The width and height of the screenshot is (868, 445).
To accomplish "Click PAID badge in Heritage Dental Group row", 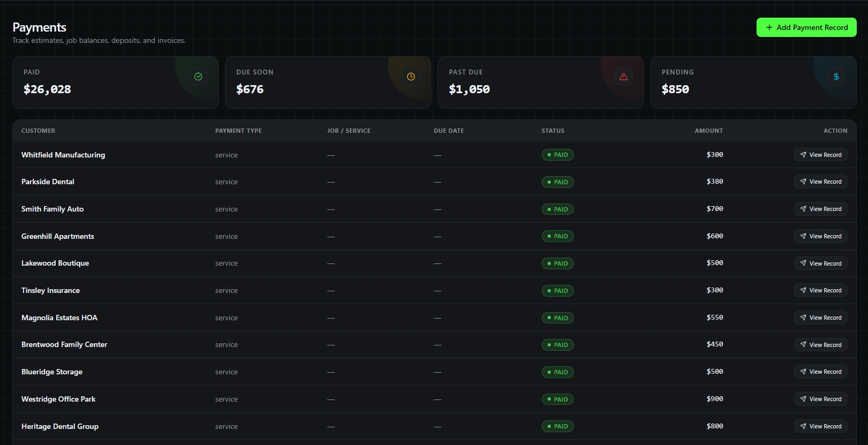I will (x=557, y=426).
